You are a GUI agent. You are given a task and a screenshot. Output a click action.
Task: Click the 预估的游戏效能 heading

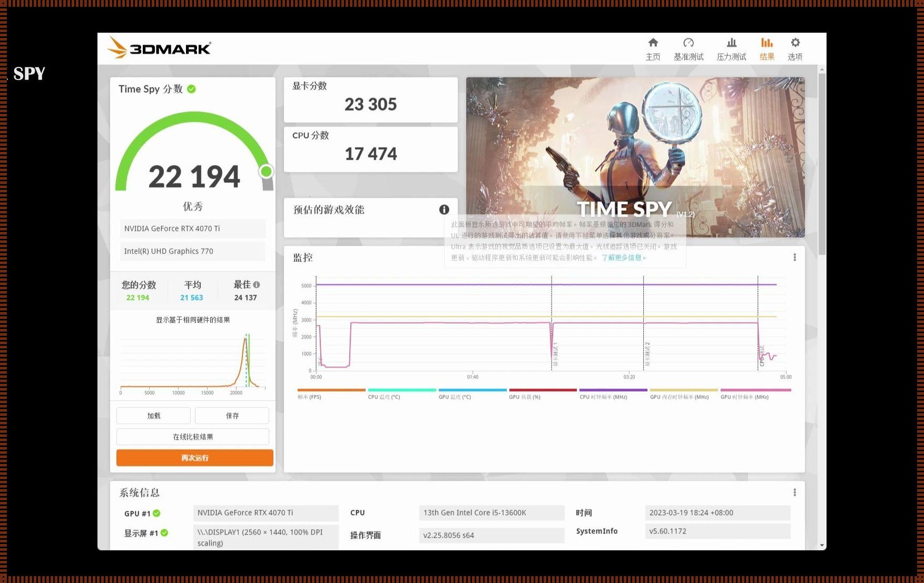pos(329,210)
